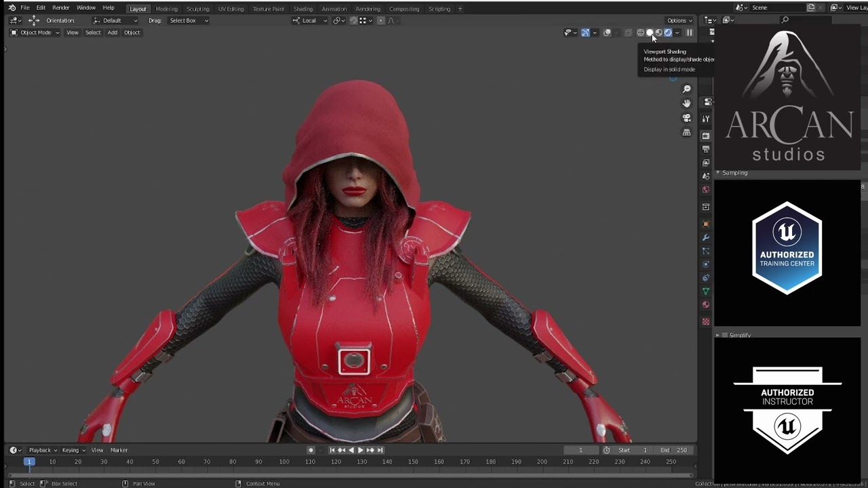Switch to material preview shading
Viewport: 868px width, 488px height.
click(x=658, y=33)
